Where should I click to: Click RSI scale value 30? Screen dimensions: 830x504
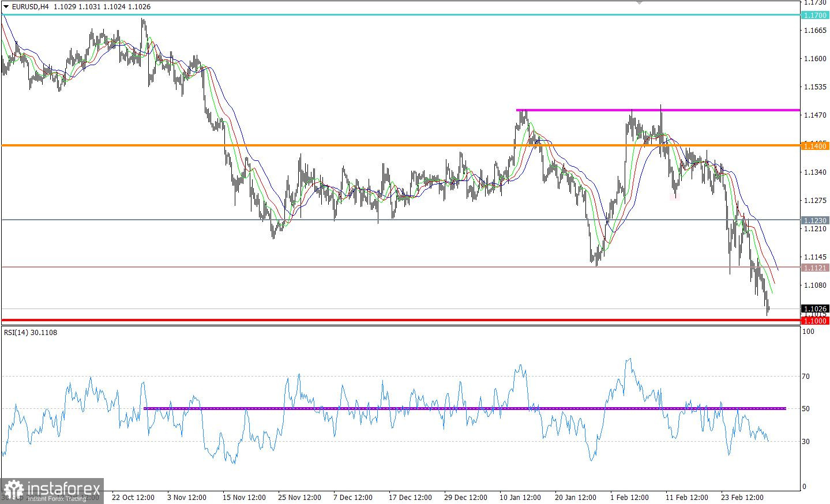[x=807, y=442]
